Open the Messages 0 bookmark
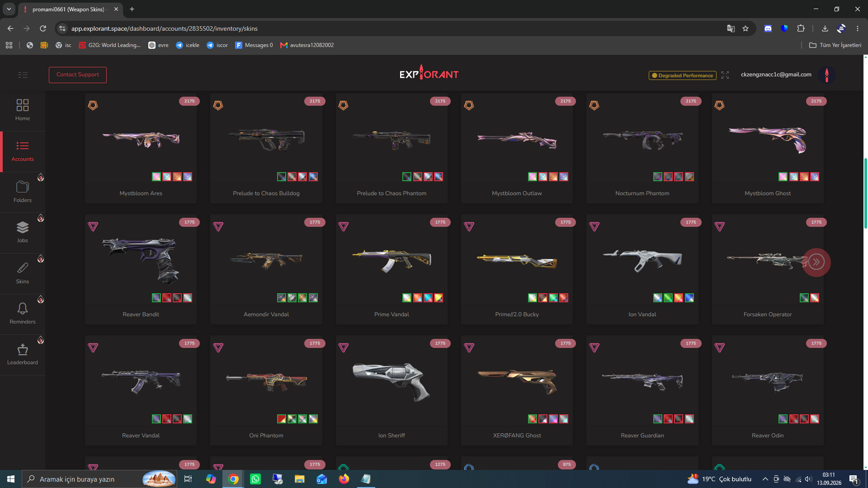This screenshot has height=488, width=868. (x=254, y=45)
